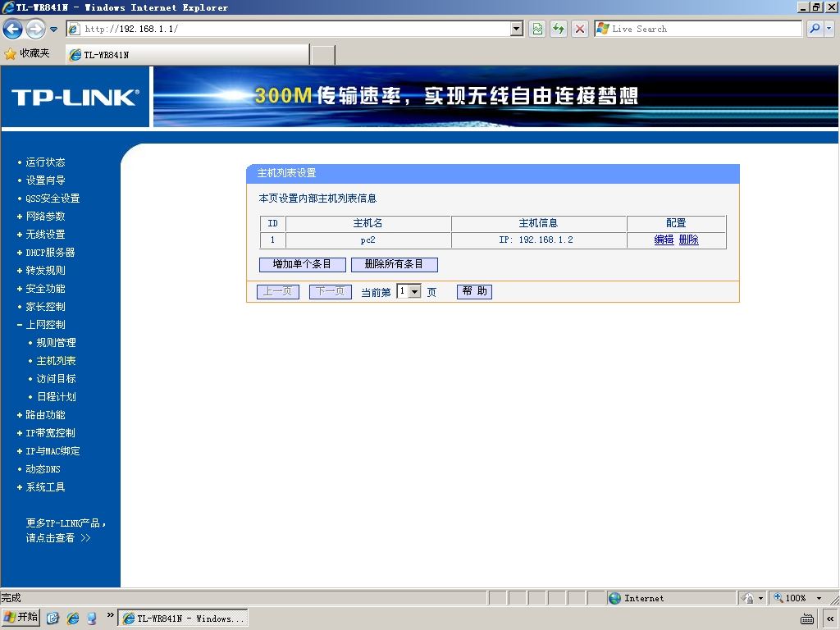Expand the 转发规则 menu

click(45, 271)
